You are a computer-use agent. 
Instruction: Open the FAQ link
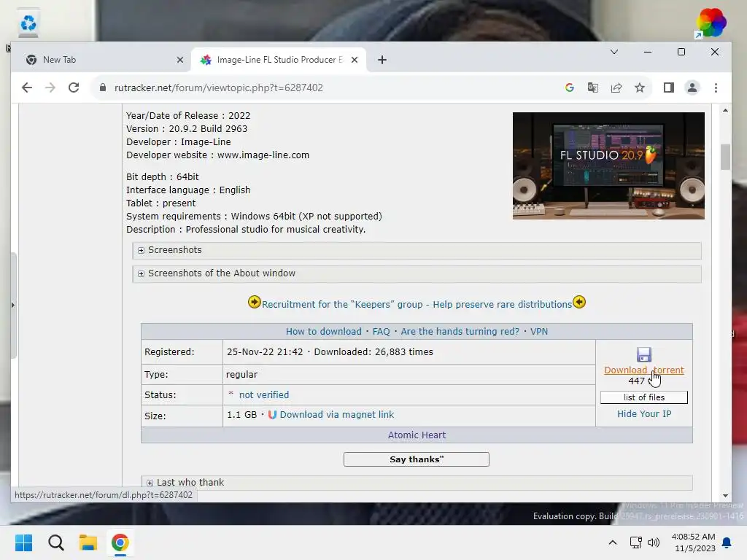(381, 332)
